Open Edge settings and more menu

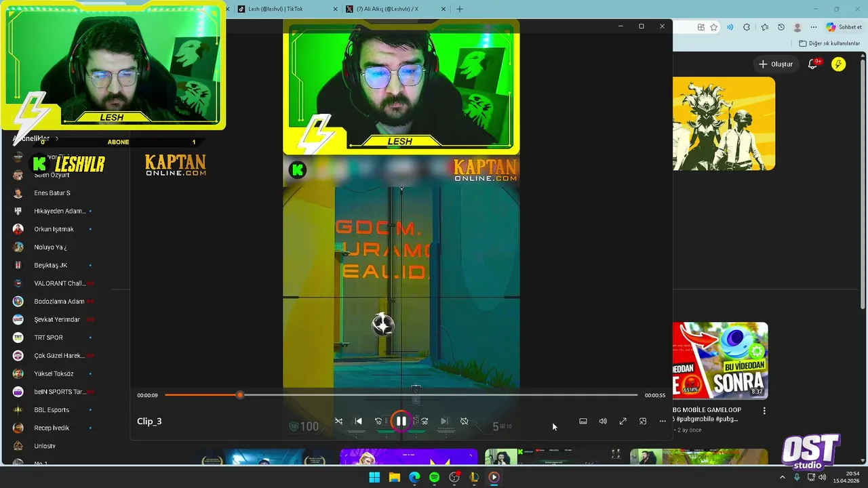pyautogui.click(x=814, y=27)
